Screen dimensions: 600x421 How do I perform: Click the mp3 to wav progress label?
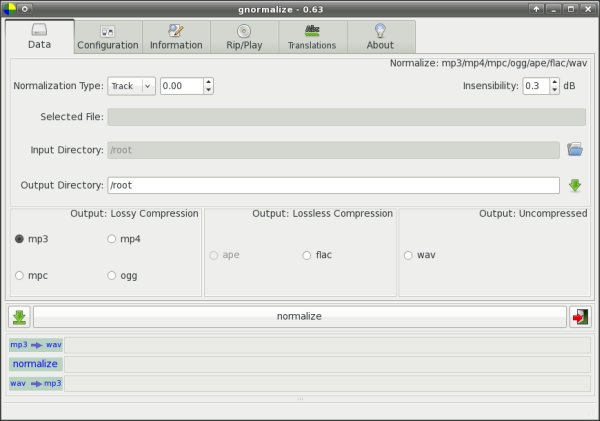tap(36, 345)
